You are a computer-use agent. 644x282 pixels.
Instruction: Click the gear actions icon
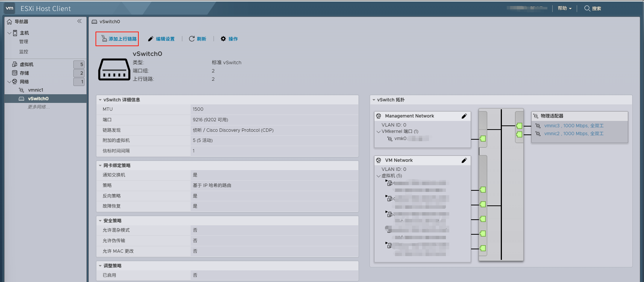click(223, 39)
